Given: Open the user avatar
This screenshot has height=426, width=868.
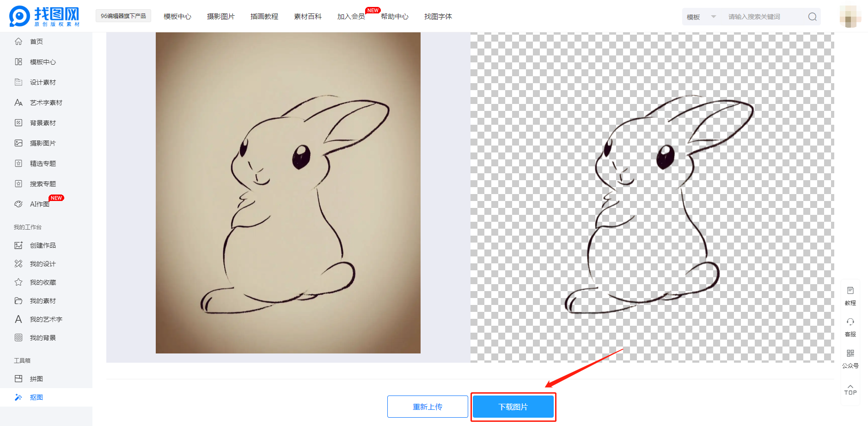Looking at the screenshot, I should (x=850, y=17).
